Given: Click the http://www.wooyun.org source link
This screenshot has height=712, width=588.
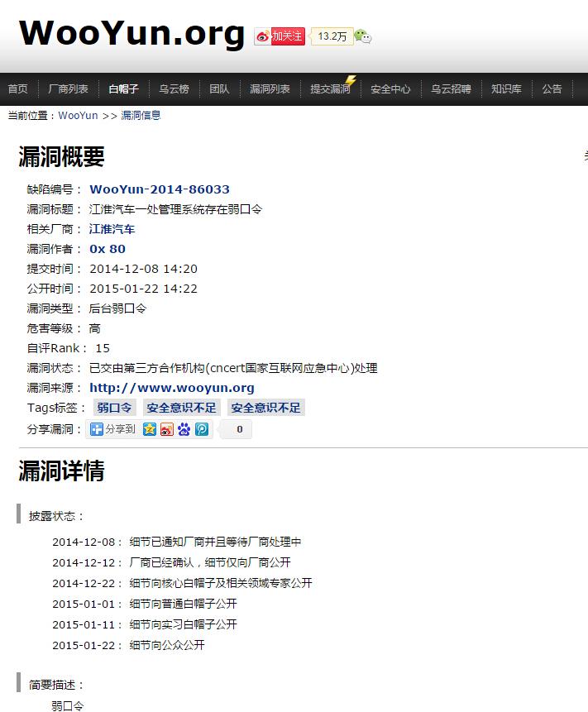Looking at the screenshot, I should point(171,388).
